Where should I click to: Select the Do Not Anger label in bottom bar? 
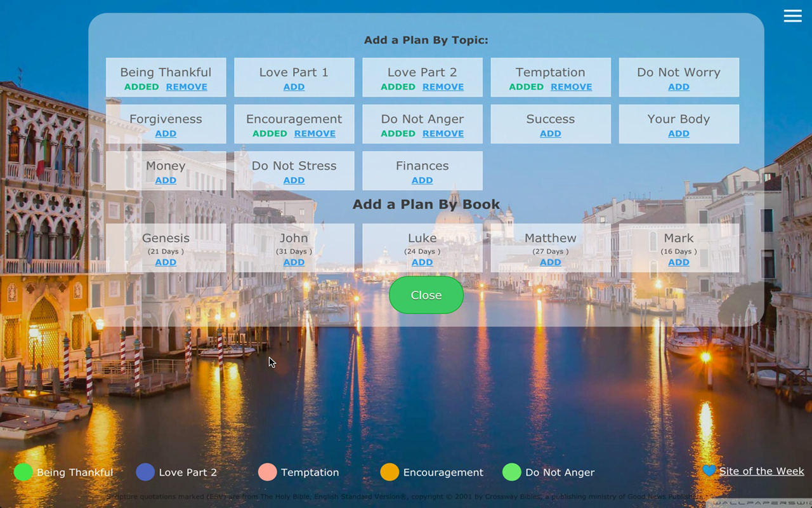[x=560, y=472]
